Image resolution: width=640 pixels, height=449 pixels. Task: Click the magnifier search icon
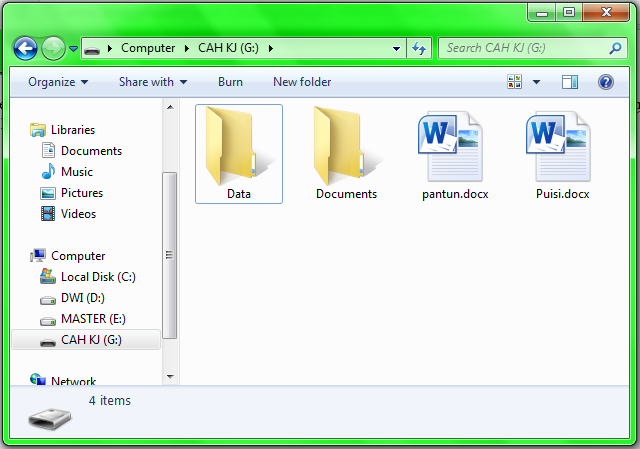[x=615, y=48]
